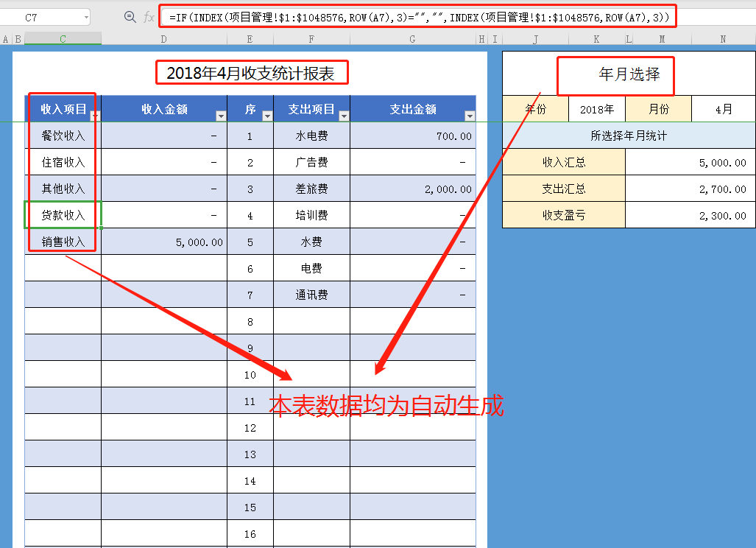Click the zoom magnifier icon beside formula bar

[x=130, y=18]
